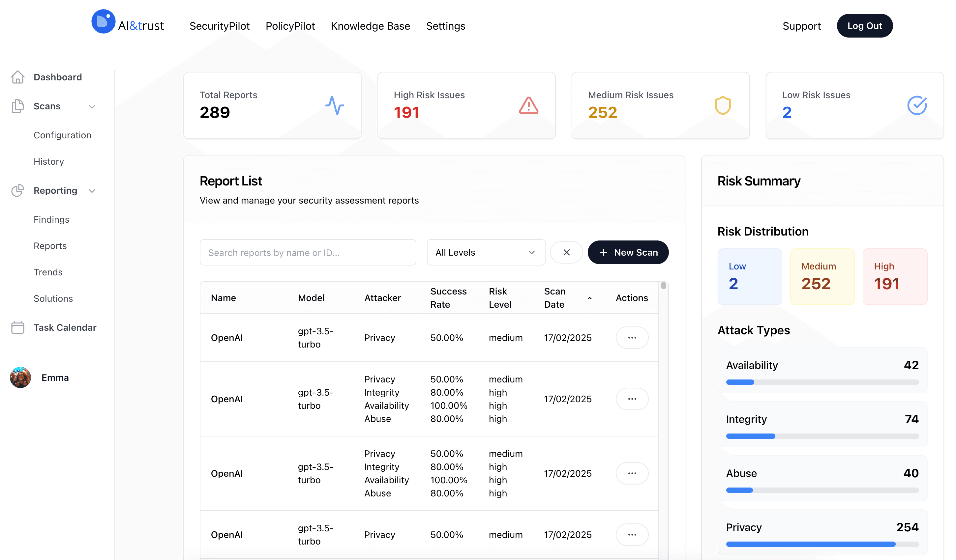Open Solutions under Reporting
This screenshot has width=956, height=560.
[x=53, y=298]
